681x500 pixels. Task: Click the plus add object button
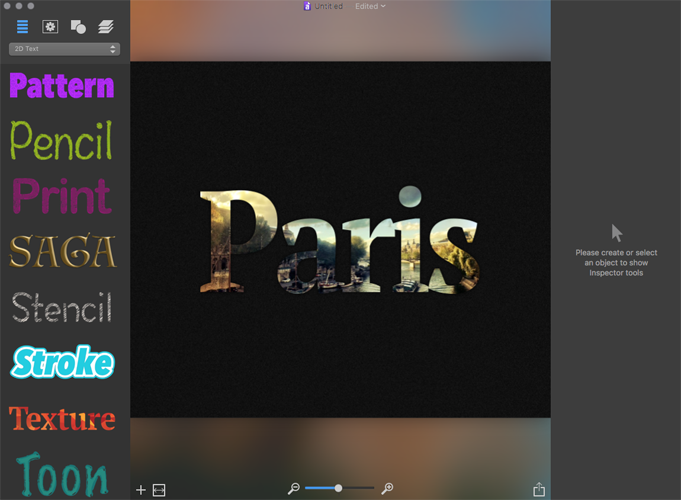pyautogui.click(x=141, y=489)
